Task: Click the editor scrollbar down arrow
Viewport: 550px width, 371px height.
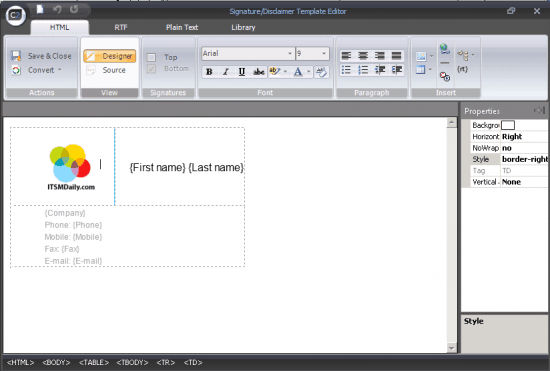Action: point(451,348)
